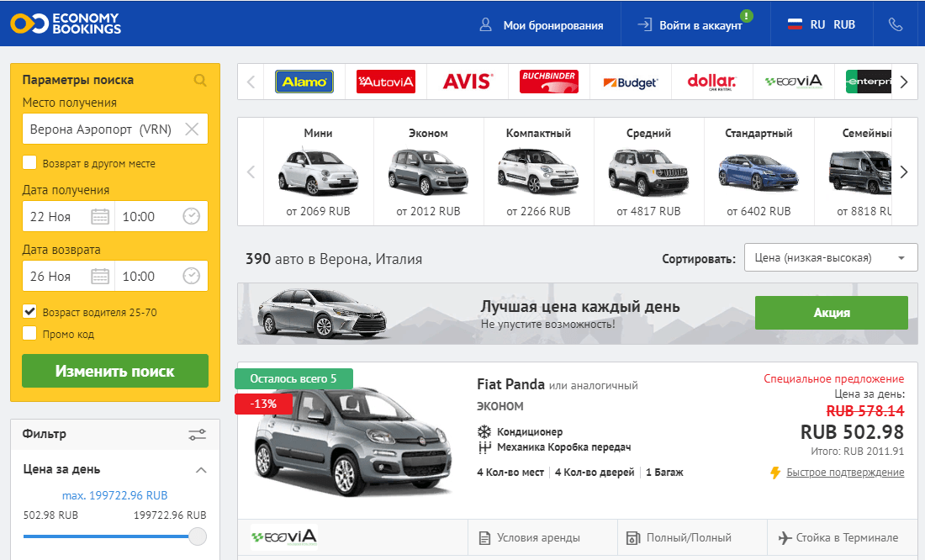Viewport: 925px width, 560px height.
Task: Click the green Акция promotion button
Action: click(x=831, y=313)
